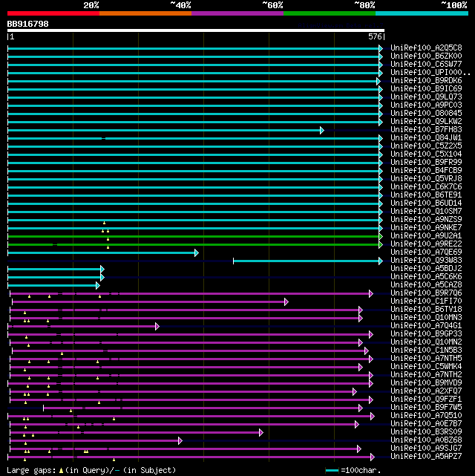
Task: Select the UniRef100_Q9FZF1 label
Action: [x=426, y=400]
